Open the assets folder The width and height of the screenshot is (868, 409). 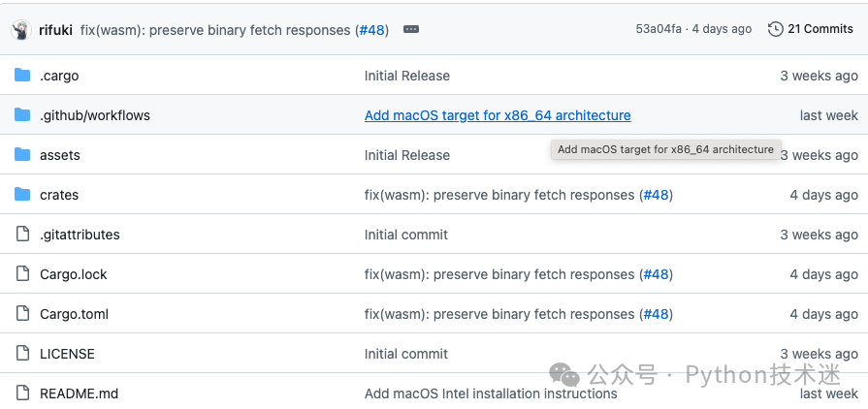[x=60, y=155]
